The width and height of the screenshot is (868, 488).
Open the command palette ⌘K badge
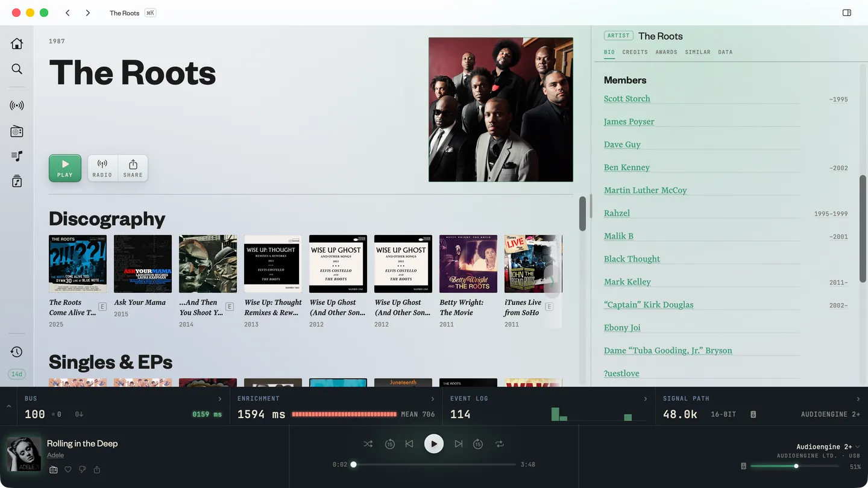click(150, 13)
